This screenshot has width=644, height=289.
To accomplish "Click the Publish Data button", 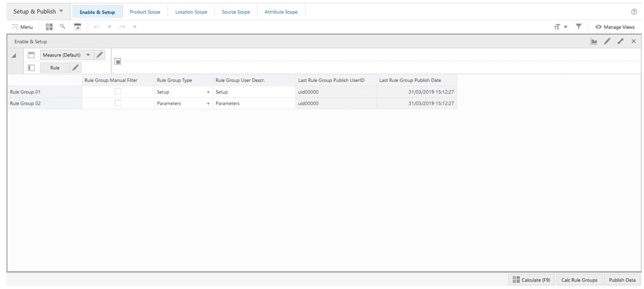I will (x=622, y=280).
